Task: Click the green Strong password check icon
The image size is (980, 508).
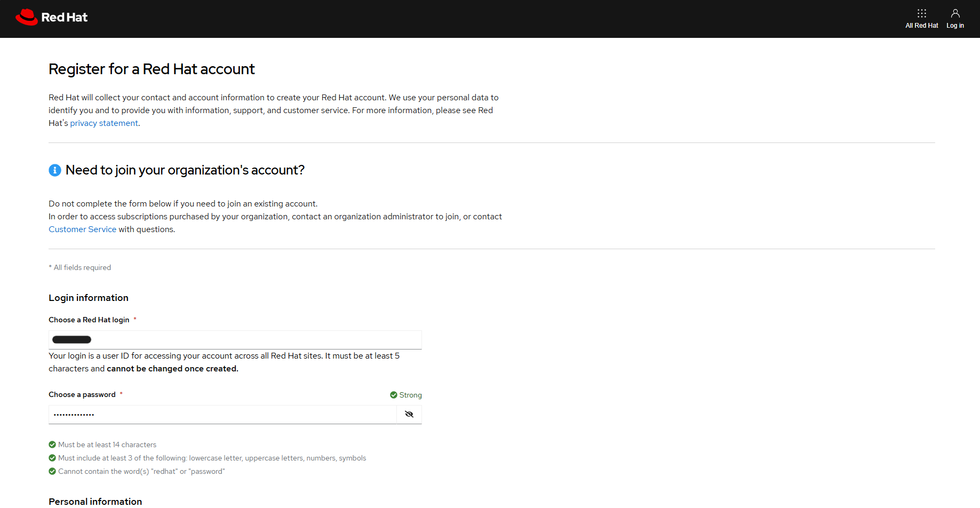Action: (394, 395)
